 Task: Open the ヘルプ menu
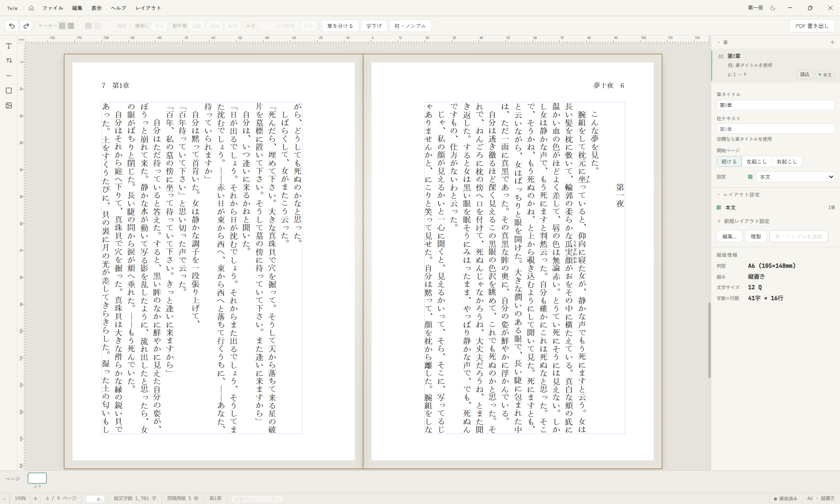tap(118, 8)
